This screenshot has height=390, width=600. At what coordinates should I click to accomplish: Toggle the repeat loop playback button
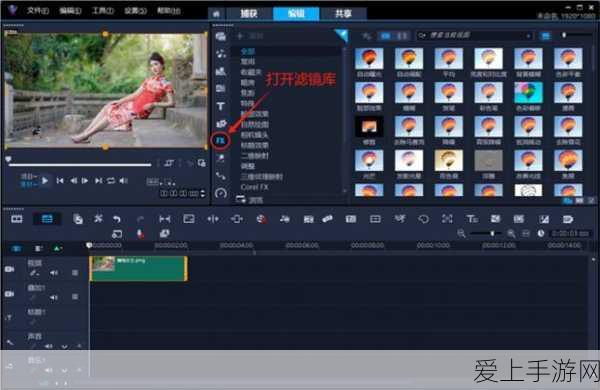coord(111,181)
